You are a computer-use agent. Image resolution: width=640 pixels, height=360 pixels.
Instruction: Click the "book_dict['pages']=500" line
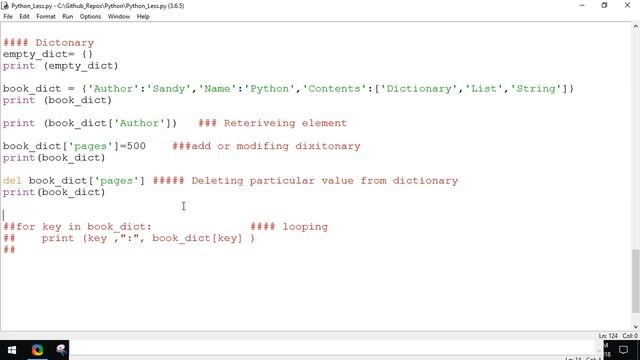[74, 146]
